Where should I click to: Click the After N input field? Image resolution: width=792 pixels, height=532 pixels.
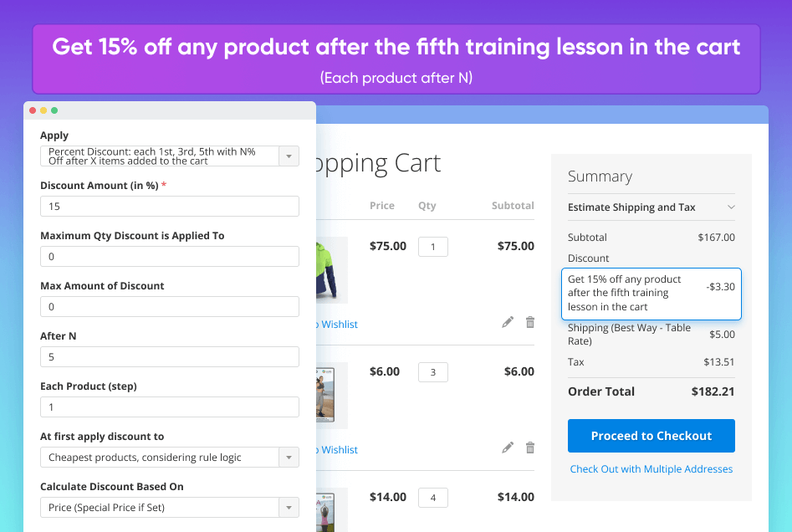point(169,357)
